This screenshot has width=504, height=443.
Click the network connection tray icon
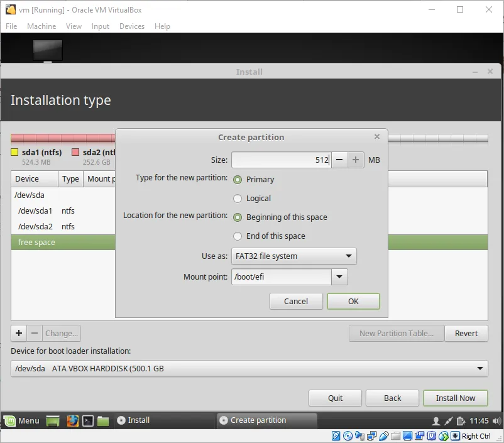tap(449, 421)
